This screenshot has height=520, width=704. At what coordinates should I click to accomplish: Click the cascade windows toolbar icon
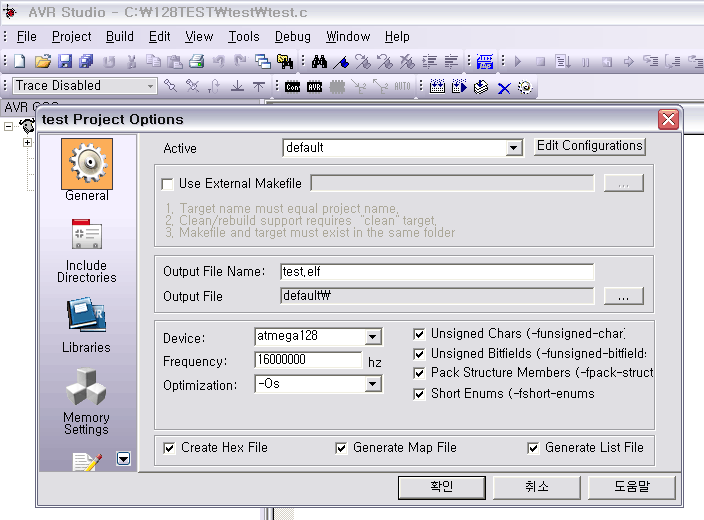pyautogui.click(x=262, y=61)
